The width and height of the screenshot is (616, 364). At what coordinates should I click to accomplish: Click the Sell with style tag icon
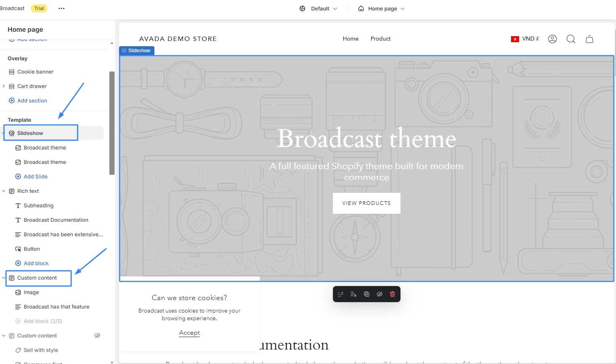[x=18, y=350]
